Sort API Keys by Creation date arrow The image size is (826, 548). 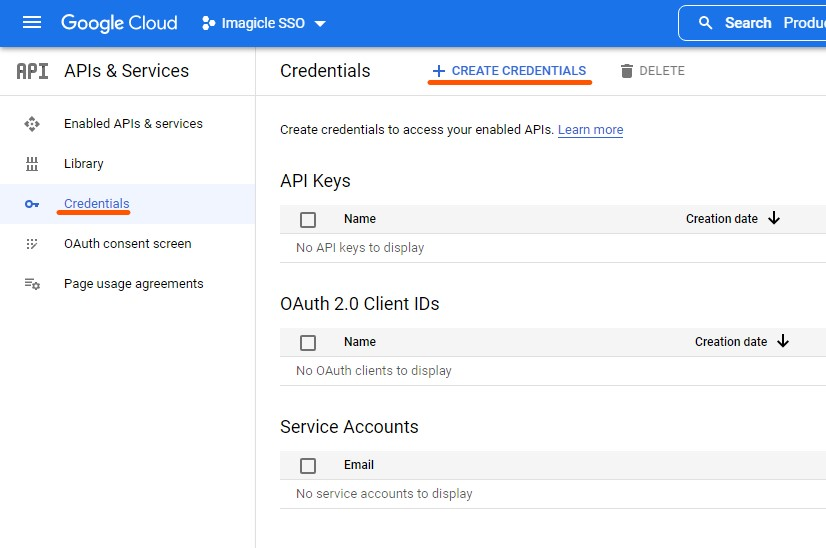coord(774,219)
